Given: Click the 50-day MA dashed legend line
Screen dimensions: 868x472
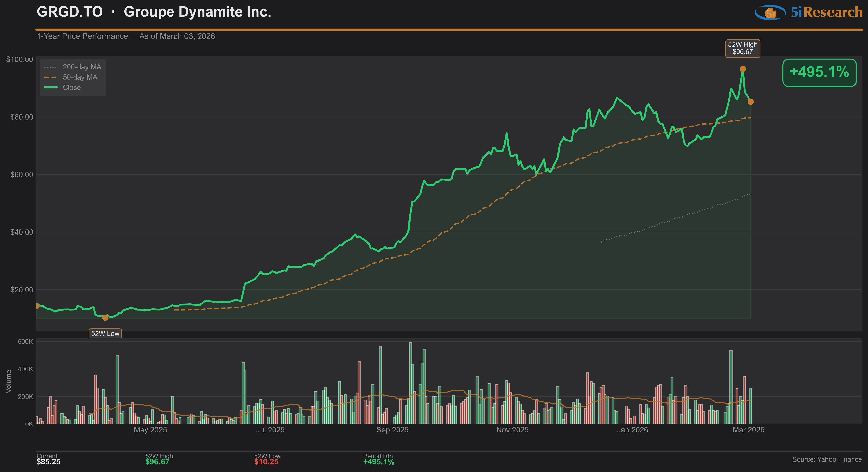Looking at the screenshot, I should [51, 77].
